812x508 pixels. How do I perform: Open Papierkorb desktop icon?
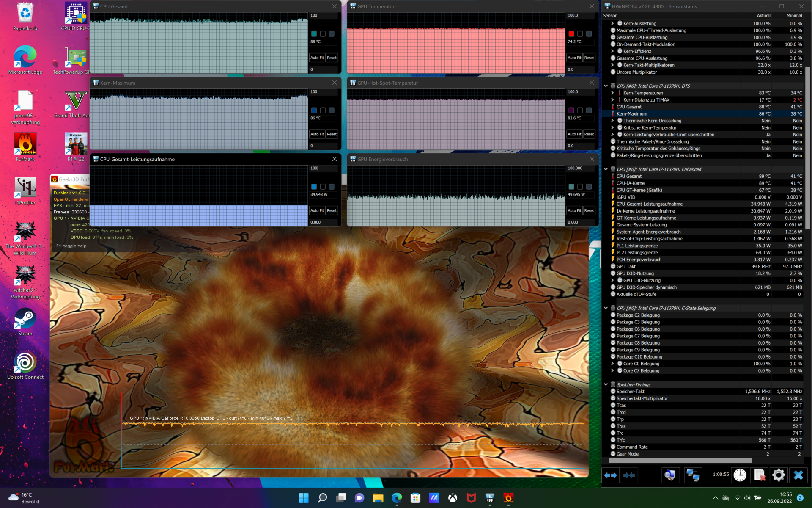[x=25, y=17]
